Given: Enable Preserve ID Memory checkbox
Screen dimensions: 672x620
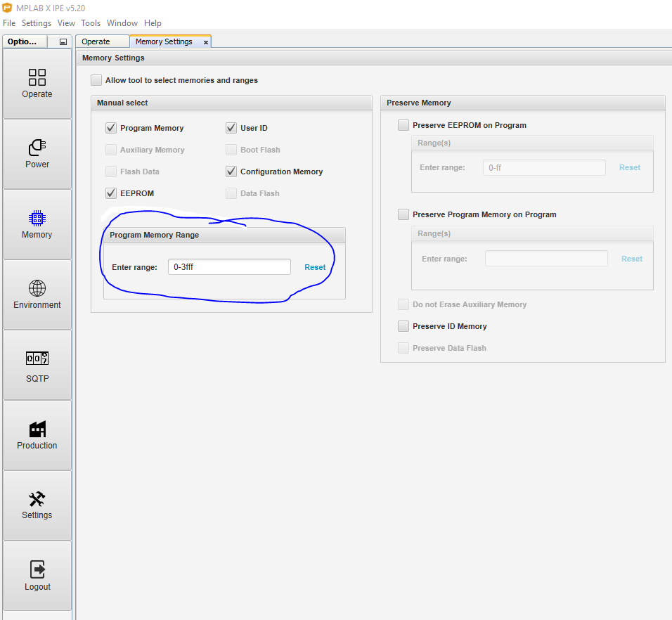Looking at the screenshot, I should [403, 326].
